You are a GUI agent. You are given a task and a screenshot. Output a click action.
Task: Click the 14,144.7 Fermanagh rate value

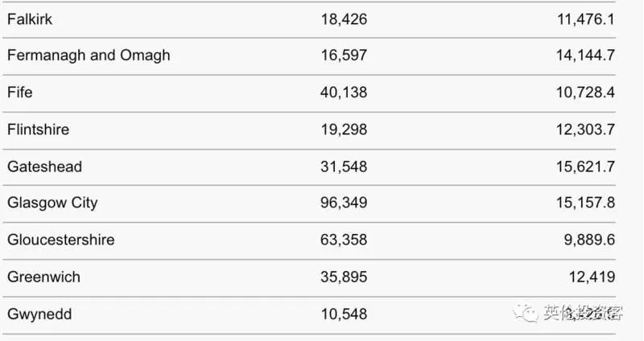pos(585,55)
